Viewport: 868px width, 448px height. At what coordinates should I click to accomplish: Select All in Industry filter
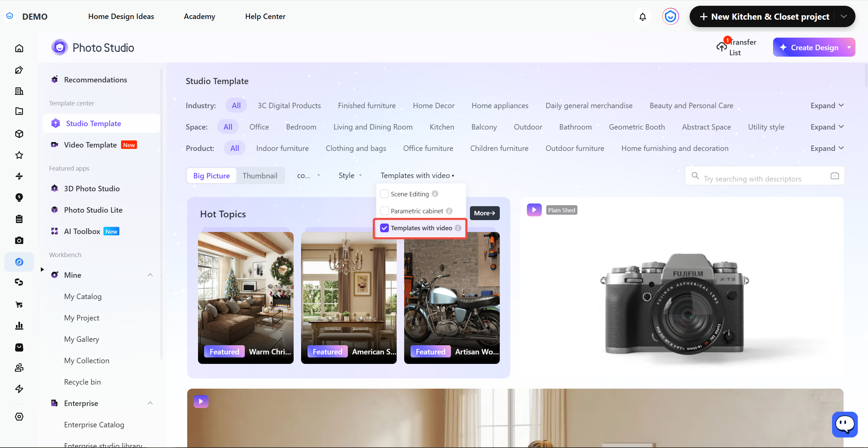coord(236,105)
